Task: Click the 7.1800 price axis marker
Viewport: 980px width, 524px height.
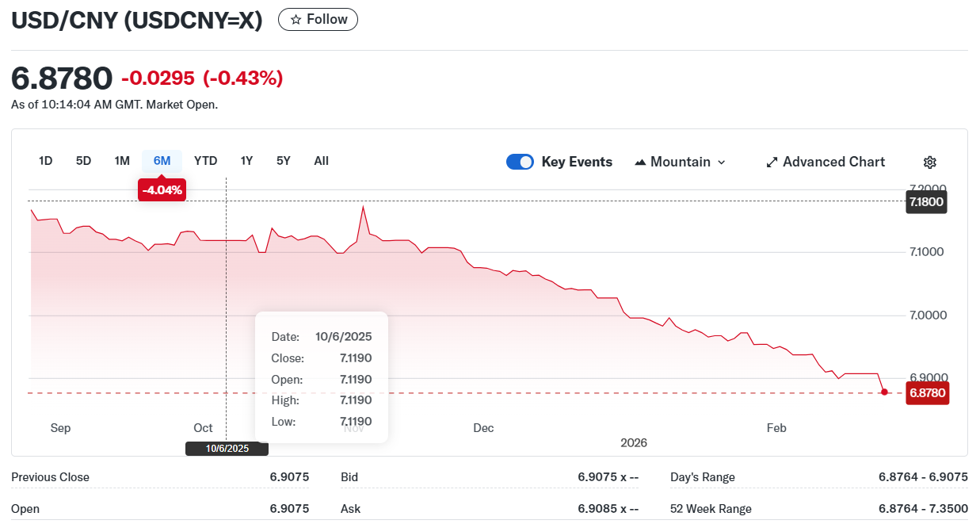Action: point(926,202)
